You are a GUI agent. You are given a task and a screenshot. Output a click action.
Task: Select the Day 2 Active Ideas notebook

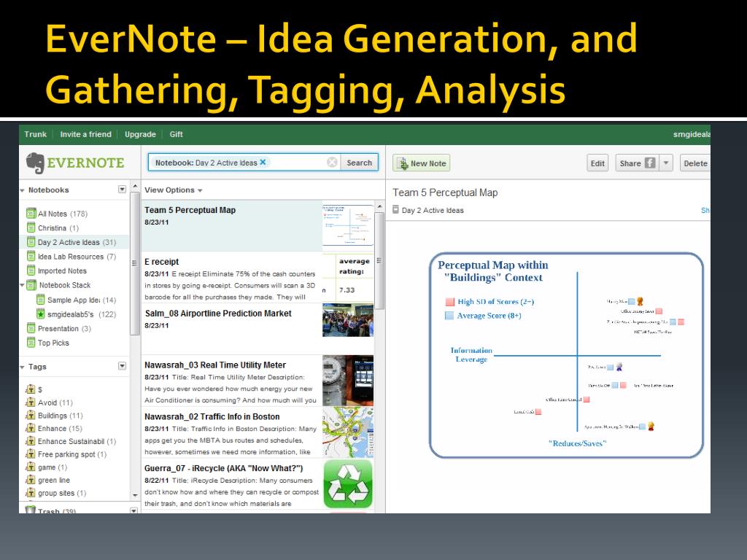[x=74, y=242]
